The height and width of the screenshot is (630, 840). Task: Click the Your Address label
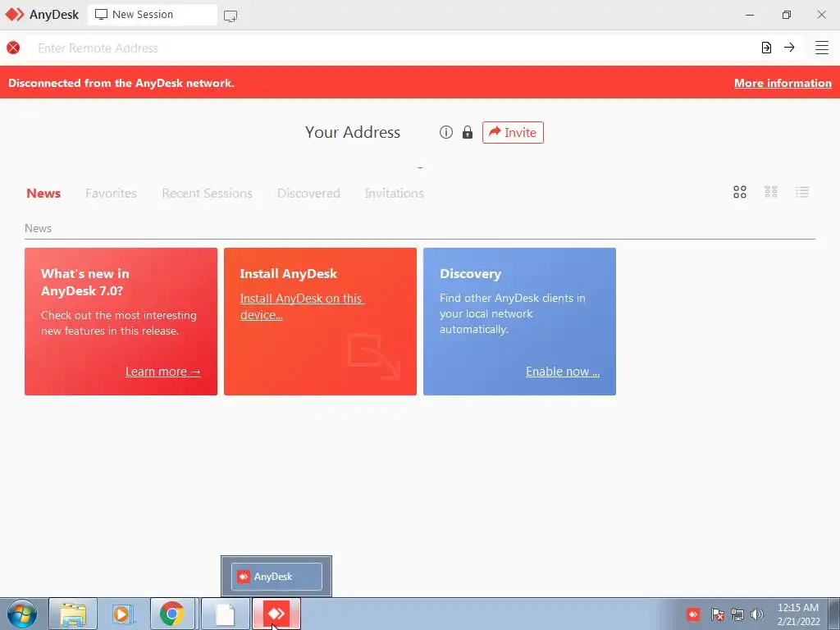click(353, 132)
